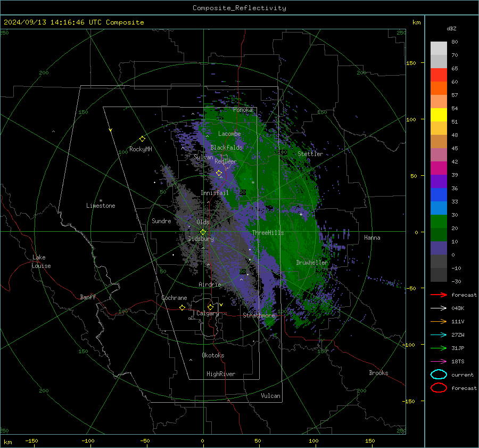
Task: Click the Banff town label
Action: pos(88,297)
